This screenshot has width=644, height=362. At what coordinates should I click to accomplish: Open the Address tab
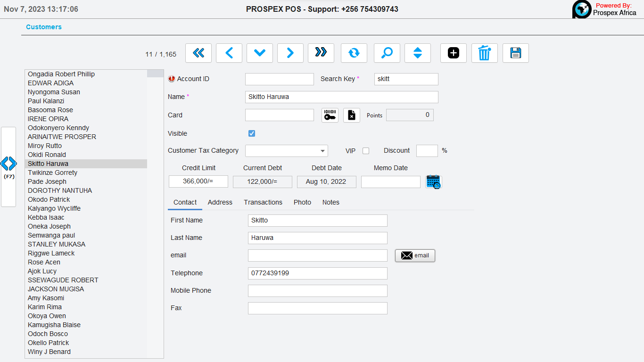pos(220,202)
